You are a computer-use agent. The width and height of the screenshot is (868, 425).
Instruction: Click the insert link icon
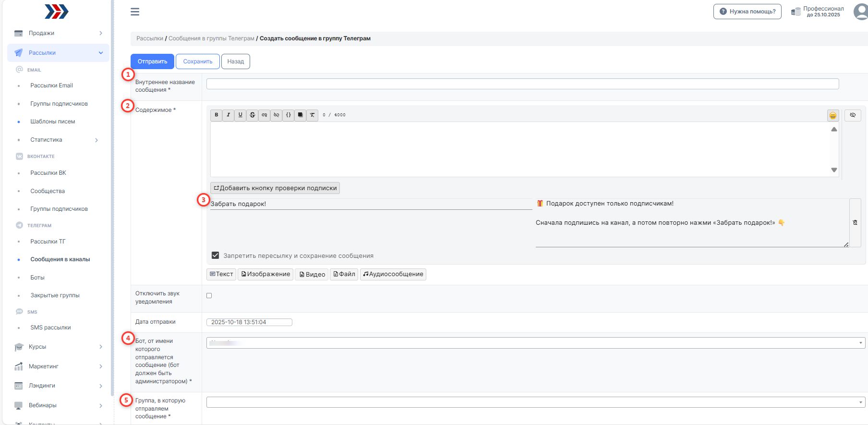(x=265, y=115)
